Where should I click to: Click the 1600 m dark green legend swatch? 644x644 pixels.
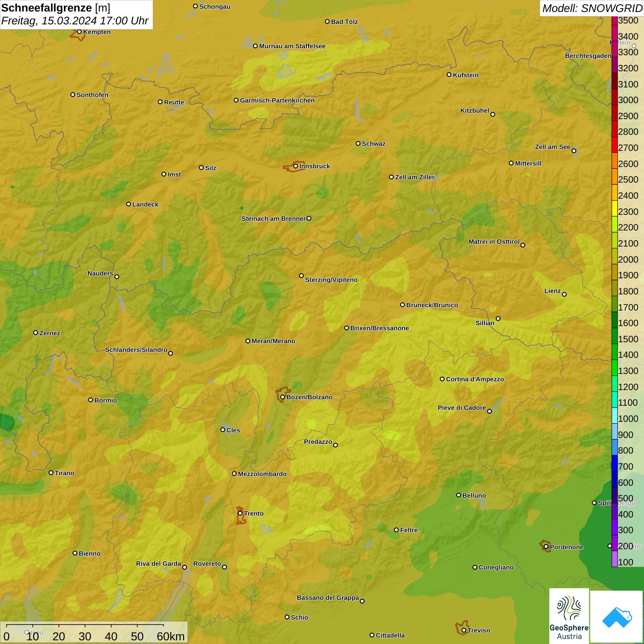614,320
